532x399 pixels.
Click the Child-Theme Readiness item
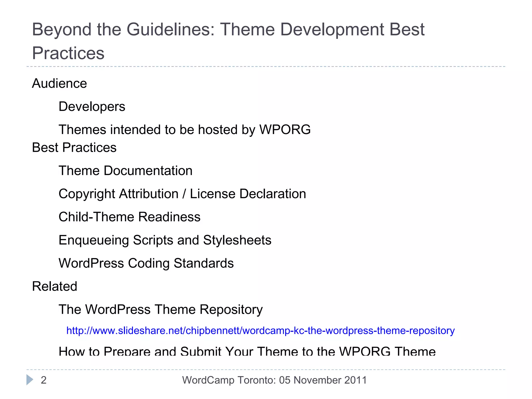point(129,217)
